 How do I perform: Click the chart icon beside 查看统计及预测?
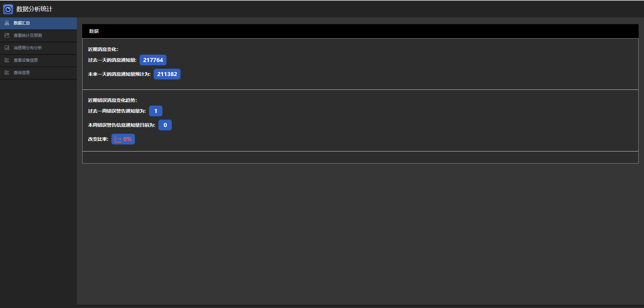pyautogui.click(x=7, y=35)
